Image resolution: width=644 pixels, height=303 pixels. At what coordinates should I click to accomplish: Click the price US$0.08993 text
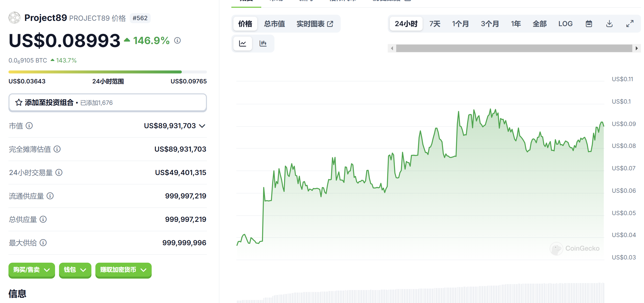point(64,41)
